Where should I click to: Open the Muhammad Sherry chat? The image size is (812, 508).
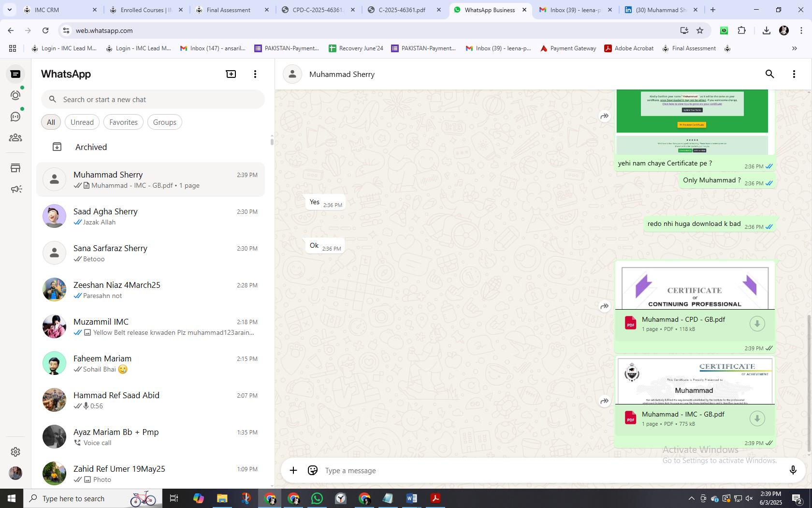point(150,179)
